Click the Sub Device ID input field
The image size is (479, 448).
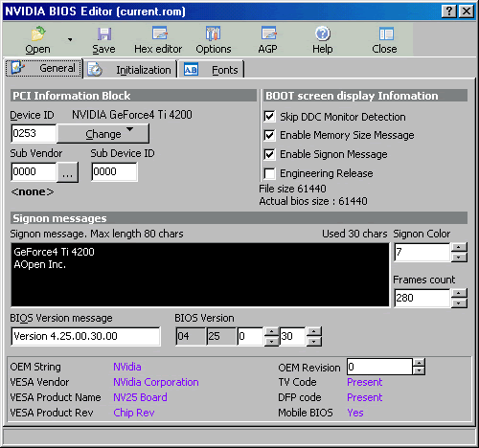click(115, 171)
